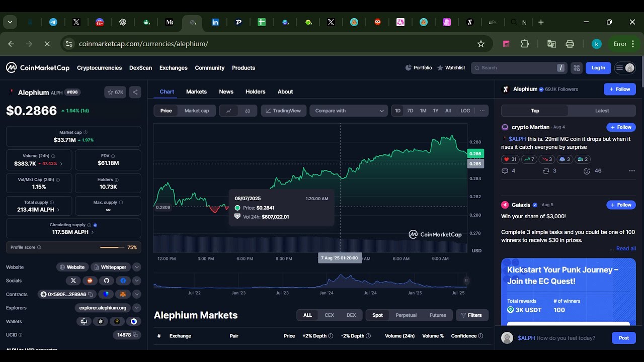Viewport: 644px width, 362px height.
Task: Click the Log In button
Action: (598, 68)
